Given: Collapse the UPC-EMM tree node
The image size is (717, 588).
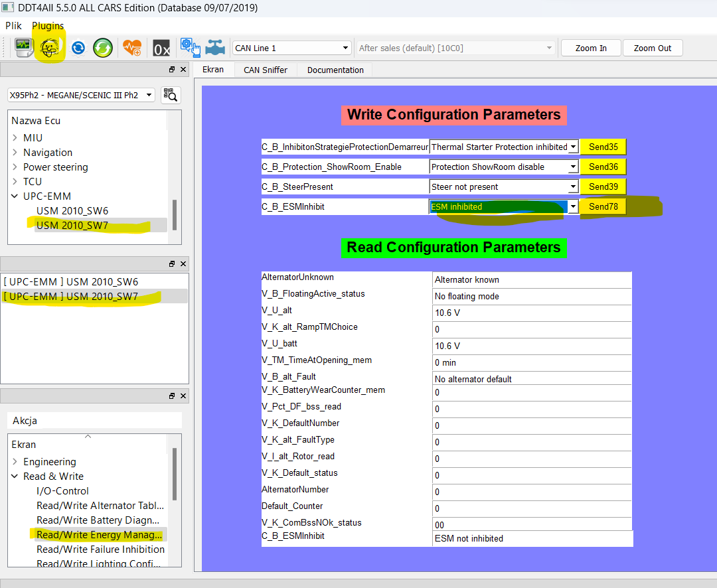Looking at the screenshot, I should point(15,196).
